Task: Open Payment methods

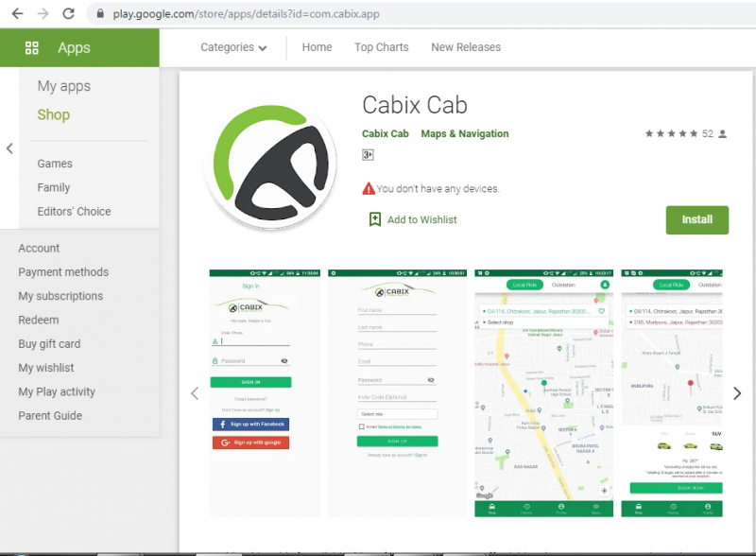Action: point(63,272)
